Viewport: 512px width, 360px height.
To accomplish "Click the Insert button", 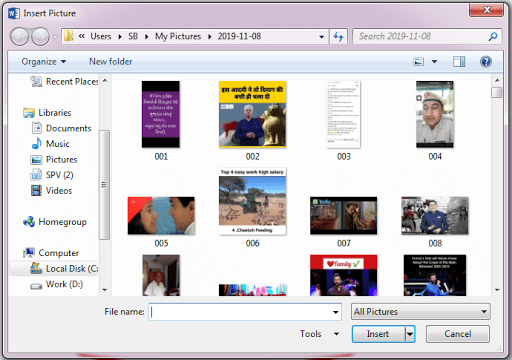I will 378,334.
